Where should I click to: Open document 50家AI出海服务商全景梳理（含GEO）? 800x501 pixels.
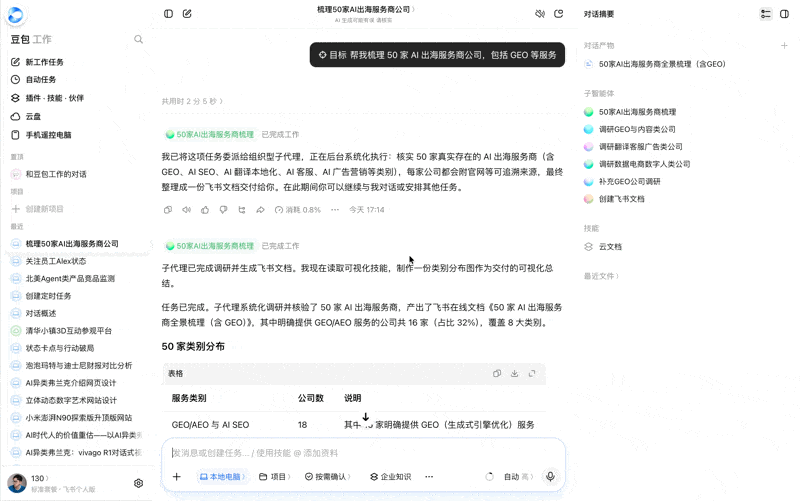(655, 64)
